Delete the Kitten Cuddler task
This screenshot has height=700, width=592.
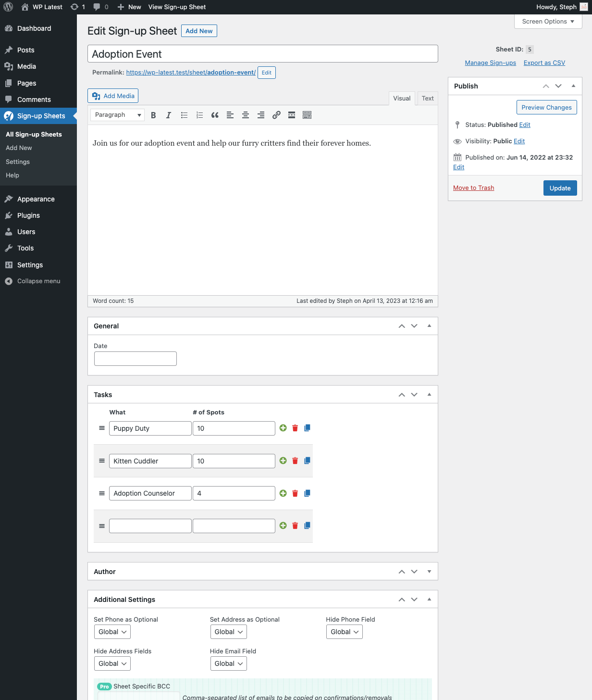[295, 461]
